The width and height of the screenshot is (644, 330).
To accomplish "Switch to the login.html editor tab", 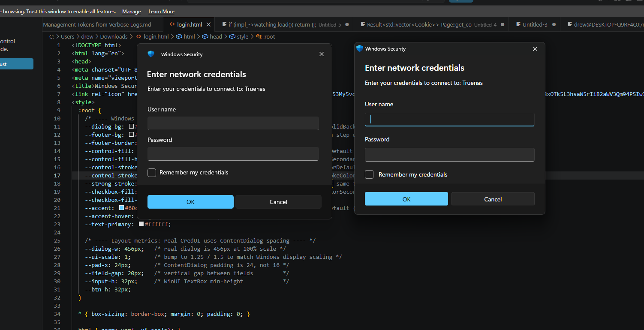I will click(190, 24).
